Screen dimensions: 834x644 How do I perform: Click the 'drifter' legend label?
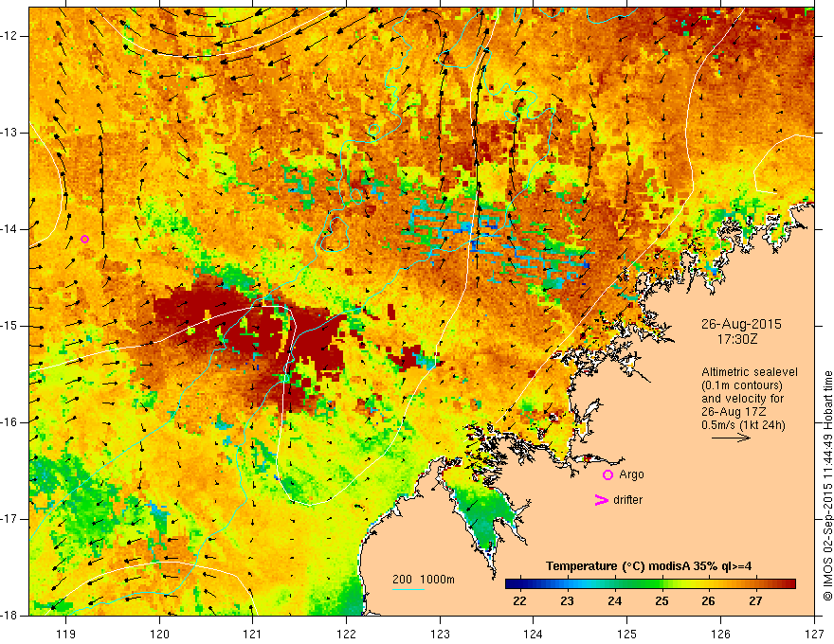coord(627,500)
